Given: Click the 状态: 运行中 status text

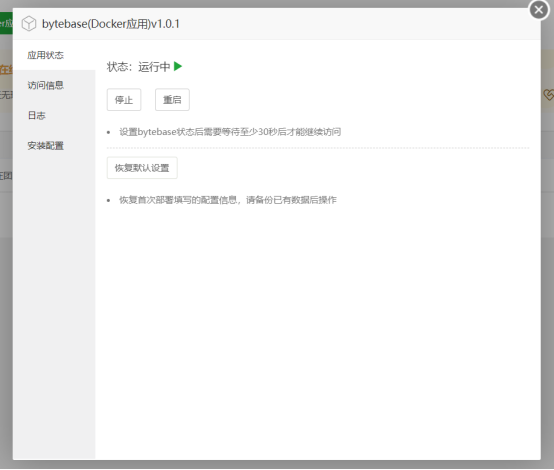Looking at the screenshot, I should point(138,66).
